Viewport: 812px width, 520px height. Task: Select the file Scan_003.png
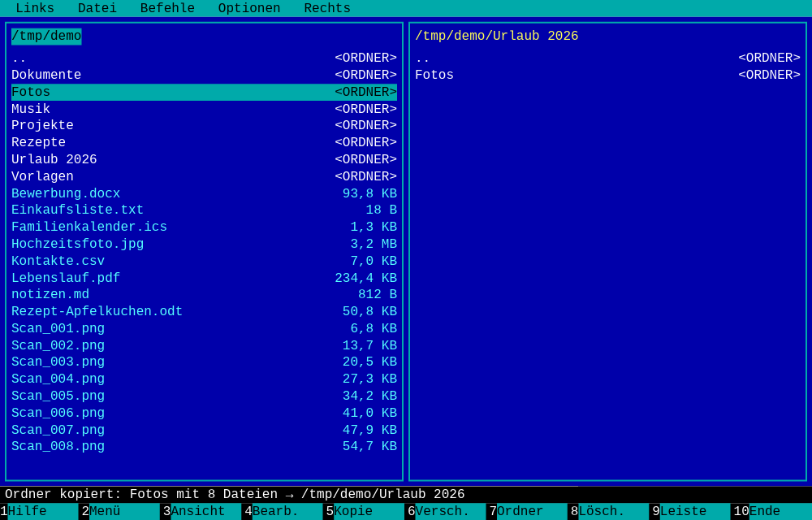point(204,362)
